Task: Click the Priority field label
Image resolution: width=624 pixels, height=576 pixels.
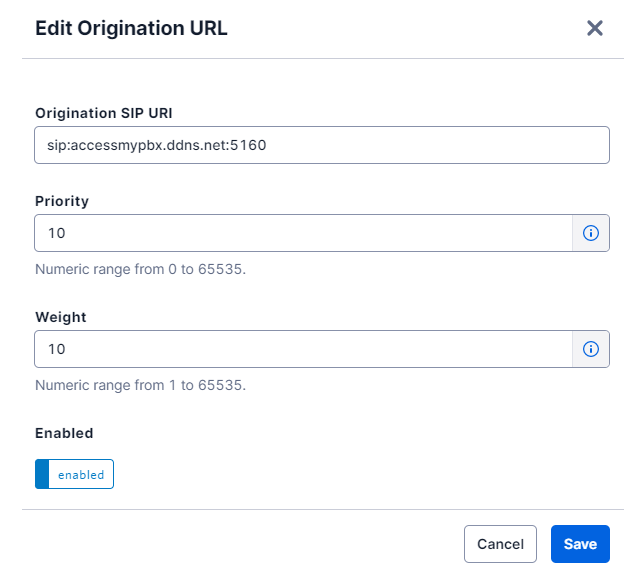Action: 62,201
